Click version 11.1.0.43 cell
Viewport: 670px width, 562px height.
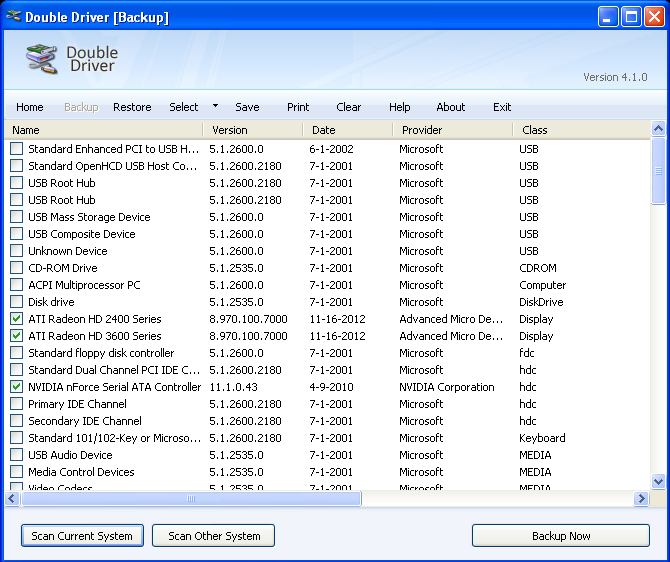pyautogui.click(x=233, y=387)
